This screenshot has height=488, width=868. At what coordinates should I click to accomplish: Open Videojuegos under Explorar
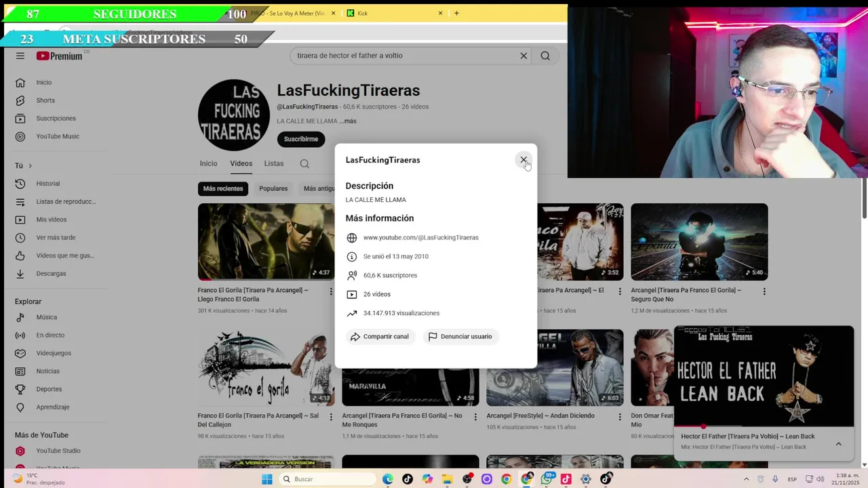[x=54, y=353]
